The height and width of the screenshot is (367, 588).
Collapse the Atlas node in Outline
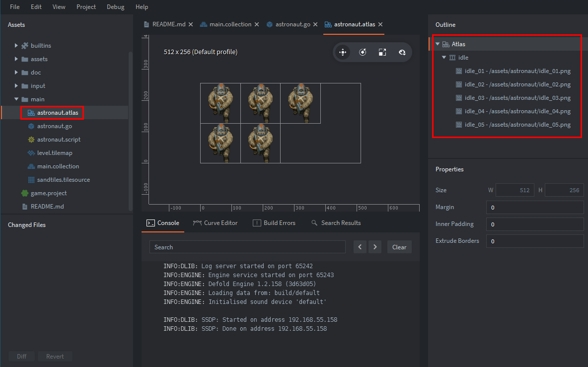click(x=437, y=44)
